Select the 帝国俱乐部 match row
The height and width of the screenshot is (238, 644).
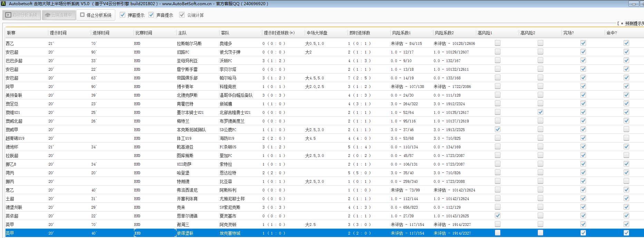coord(187,78)
